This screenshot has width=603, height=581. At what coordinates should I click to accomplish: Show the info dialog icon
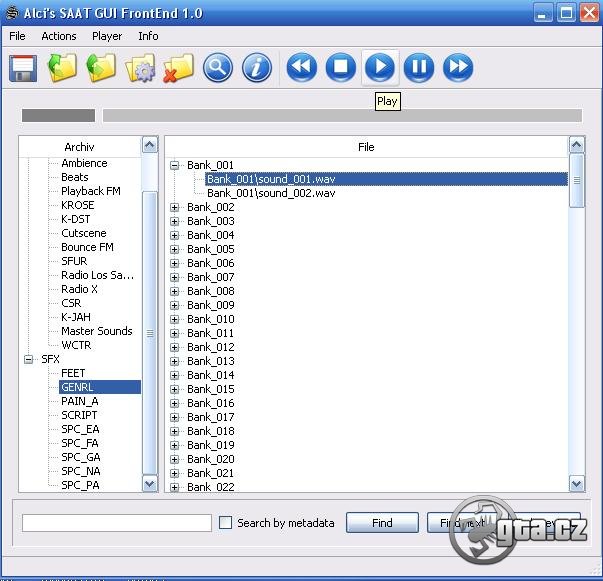click(x=257, y=68)
